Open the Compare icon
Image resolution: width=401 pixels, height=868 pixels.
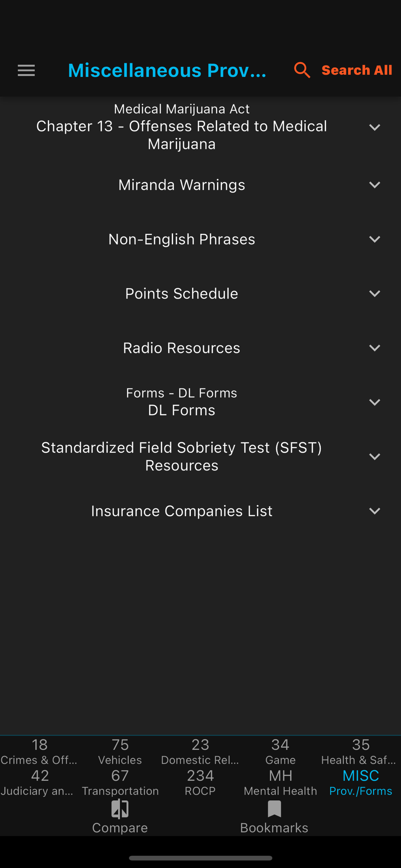pos(120,809)
